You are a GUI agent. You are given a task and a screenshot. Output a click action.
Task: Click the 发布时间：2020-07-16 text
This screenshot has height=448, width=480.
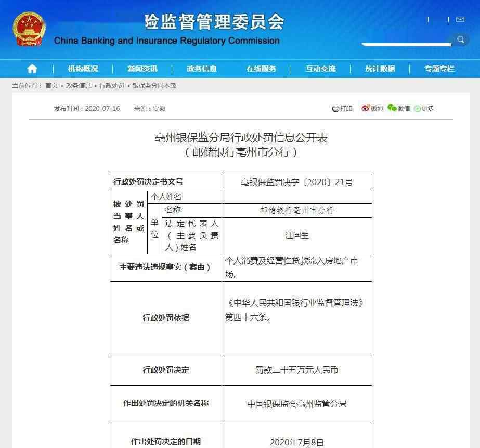(87, 108)
